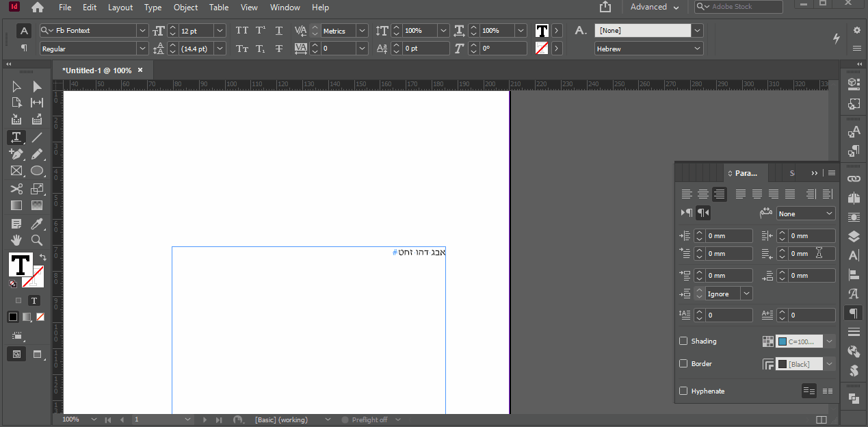
Task: Select the Zoom tool magnifier
Action: point(37,240)
